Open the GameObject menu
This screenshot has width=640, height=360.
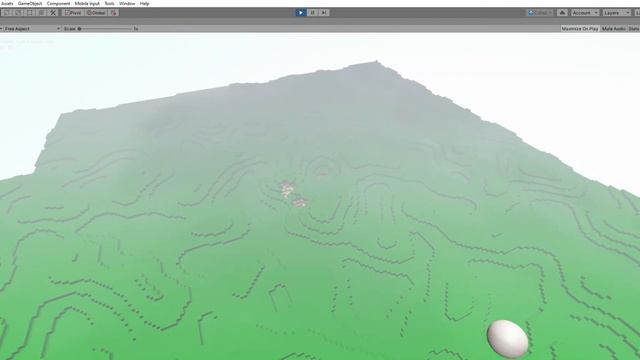(30, 3)
